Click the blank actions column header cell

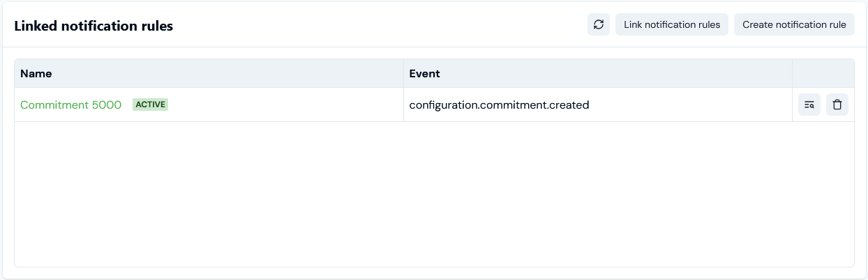pyautogui.click(x=823, y=73)
